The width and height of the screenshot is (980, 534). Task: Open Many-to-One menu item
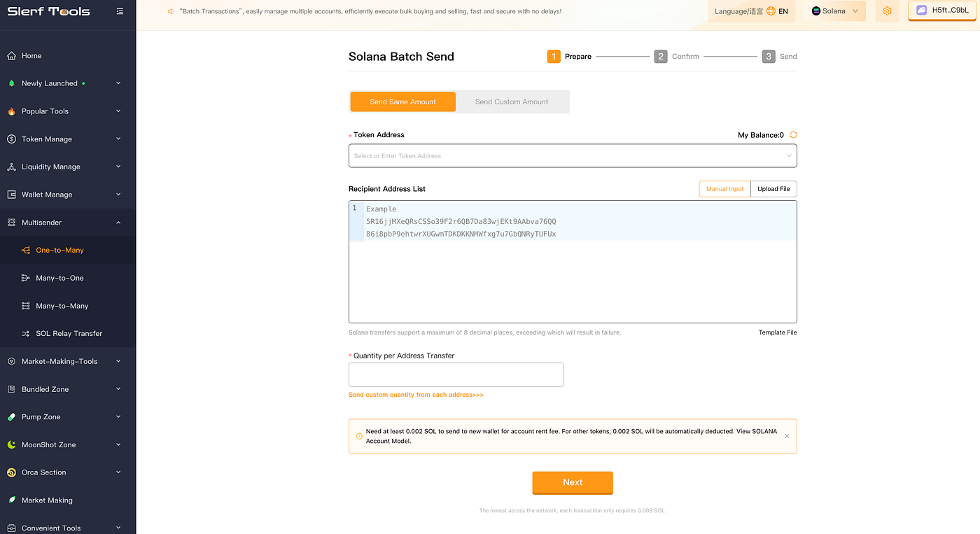[68, 278]
